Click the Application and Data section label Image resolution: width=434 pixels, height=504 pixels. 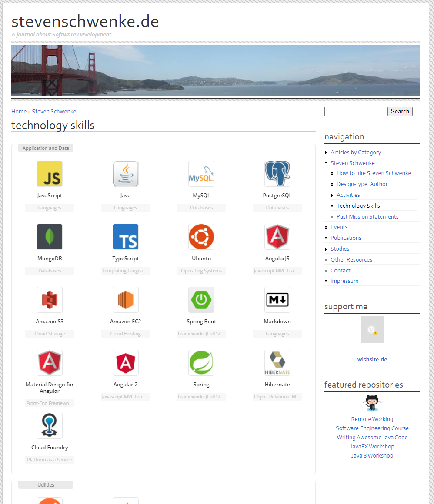point(46,148)
